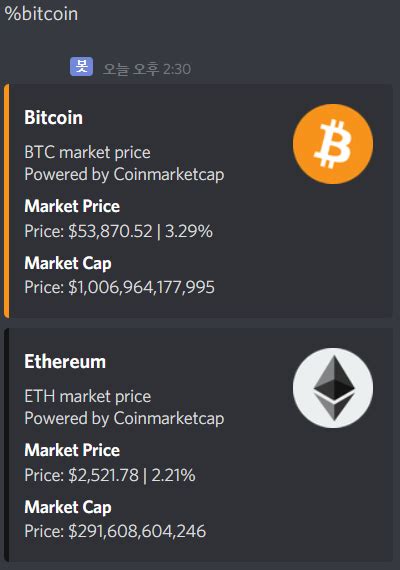
Task: Click the orange Bitcoin logo thumbnail
Action: 333,144
